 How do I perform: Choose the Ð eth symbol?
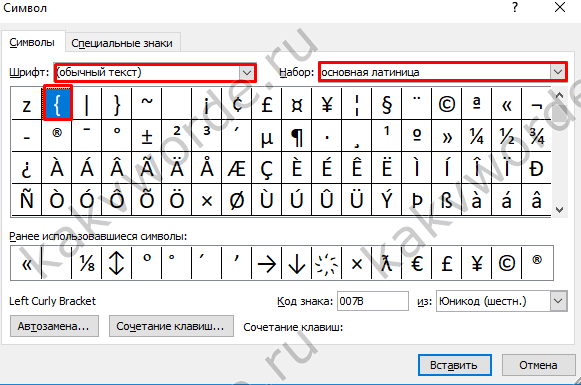[537, 167]
